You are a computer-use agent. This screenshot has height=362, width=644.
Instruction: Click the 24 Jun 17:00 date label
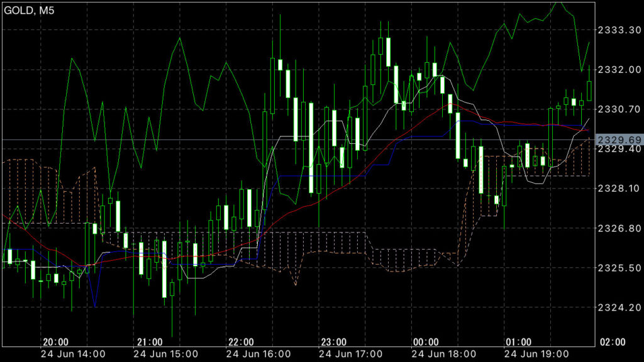pyautogui.click(x=351, y=354)
